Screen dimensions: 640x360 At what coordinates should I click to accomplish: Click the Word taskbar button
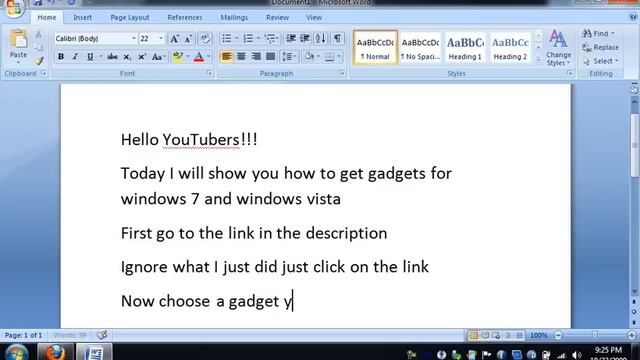point(94,352)
